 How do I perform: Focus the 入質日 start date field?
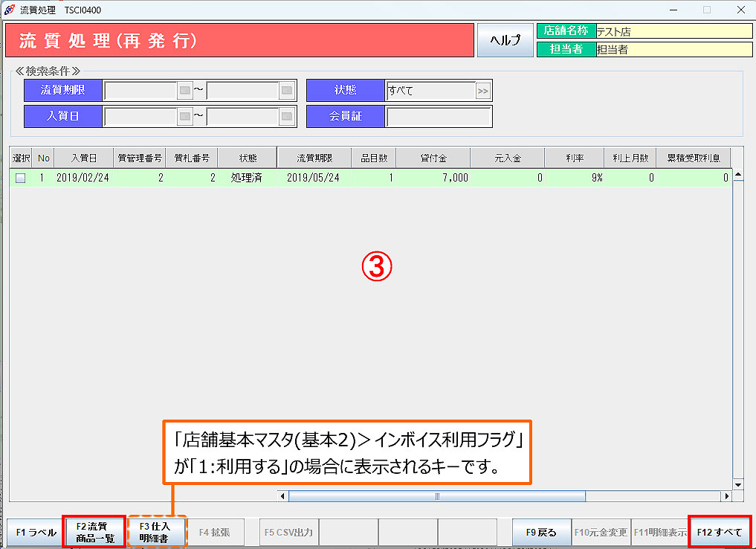point(140,116)
